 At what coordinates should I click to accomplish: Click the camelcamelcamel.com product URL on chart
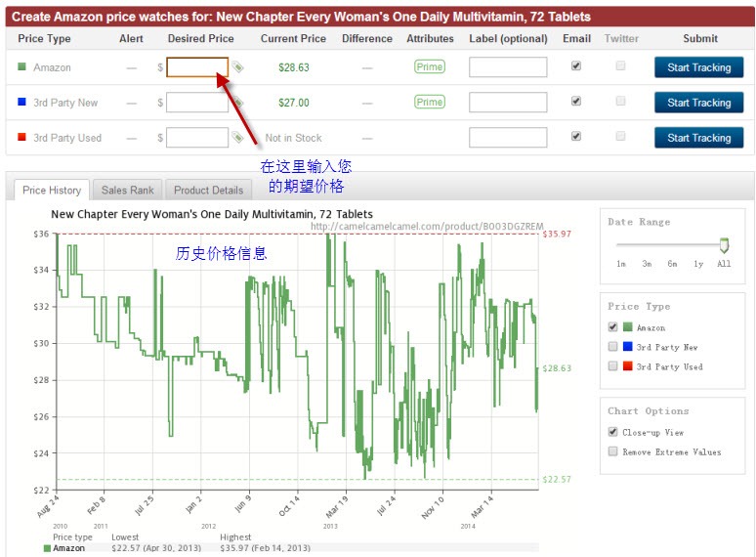tap(427, 226)
